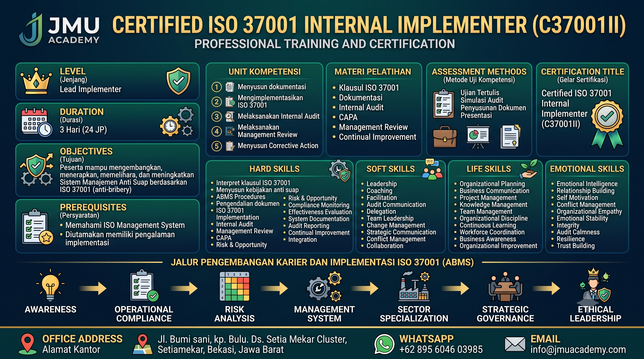Click the gold ribbon badge in Certification Title
Image resolution: width=644 pixels, height=359 pixels.
click(x=607, y=124)
